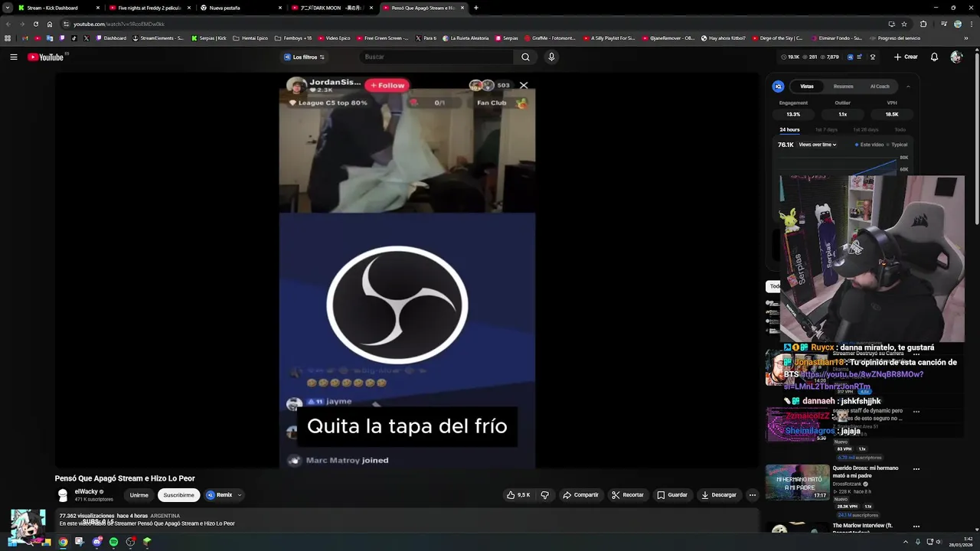Open elWacky channel avatar
Image resolution: width=980 pixels, height=551 pixels.
click(63, 495)
